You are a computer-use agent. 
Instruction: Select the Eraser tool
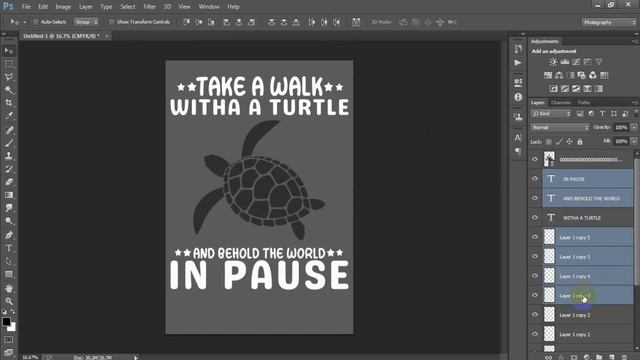tap(9, 182)
